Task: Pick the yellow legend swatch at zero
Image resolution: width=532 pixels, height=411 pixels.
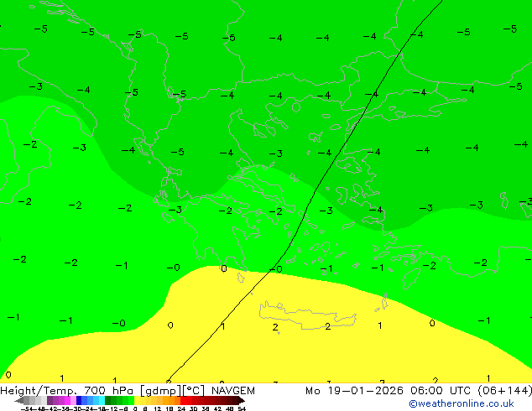Action: click(138, 400)
